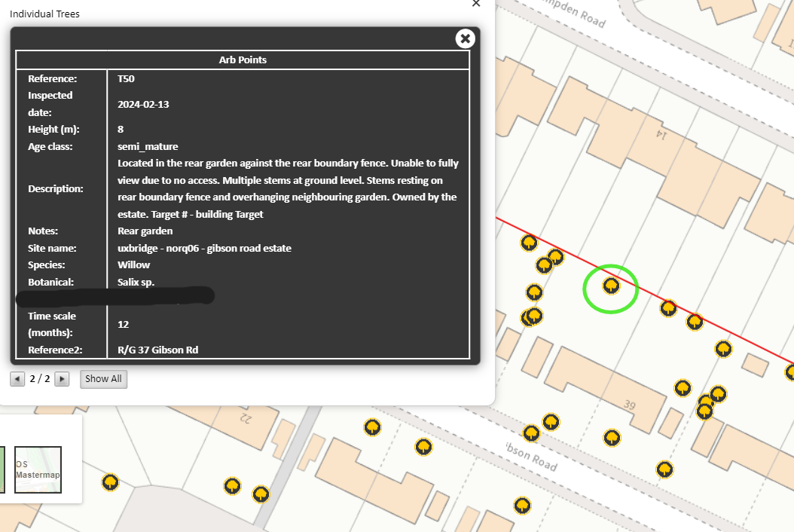The width and height of the screenshot is (794, 532).
Task: Click the Show All button
Action: point(103,379)
